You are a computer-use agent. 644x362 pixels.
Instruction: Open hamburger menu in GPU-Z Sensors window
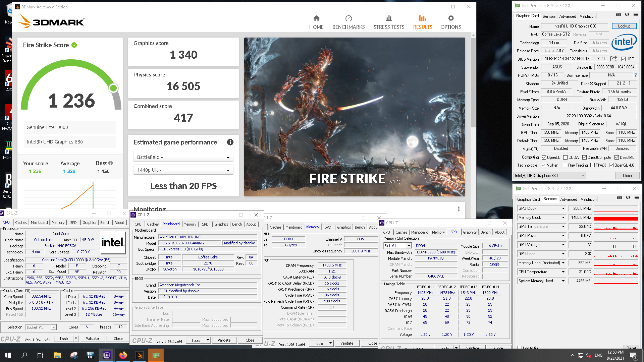point(637,198)
